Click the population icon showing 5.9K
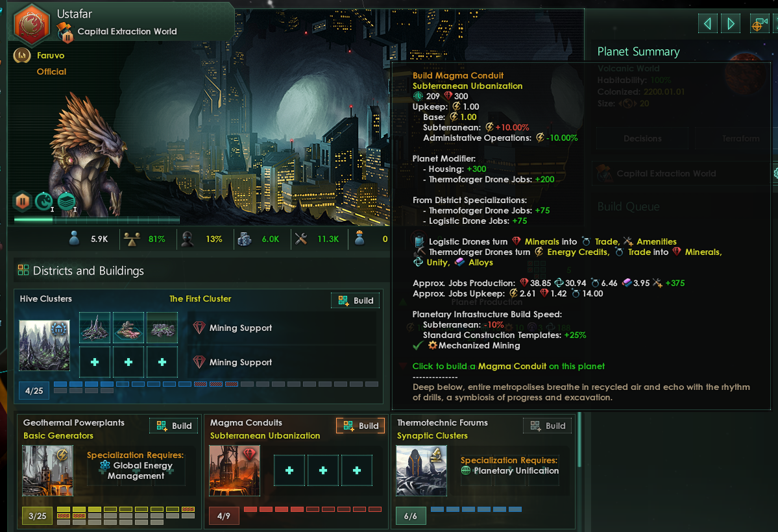 (x=74, y=239)
